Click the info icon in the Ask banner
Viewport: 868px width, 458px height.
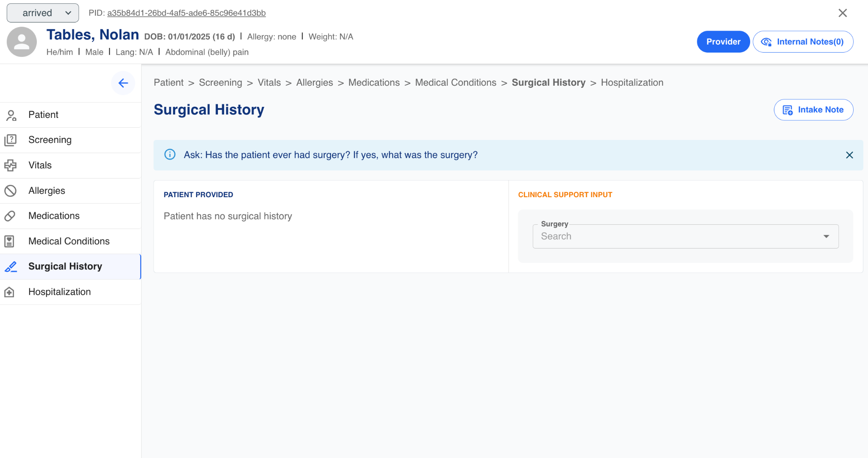tap(170, 155)
